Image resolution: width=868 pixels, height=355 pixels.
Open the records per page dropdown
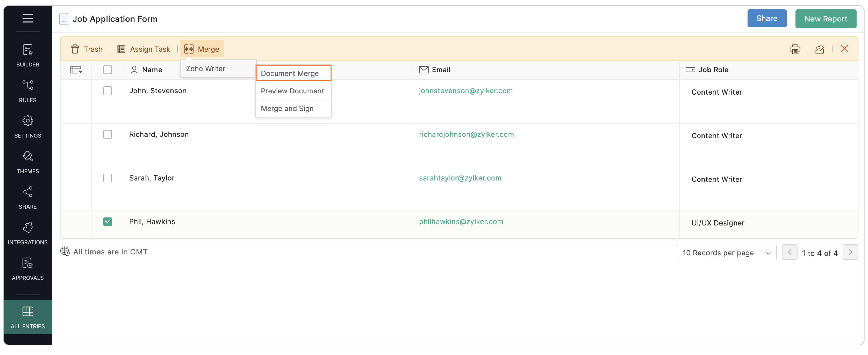tap(727, 252)
